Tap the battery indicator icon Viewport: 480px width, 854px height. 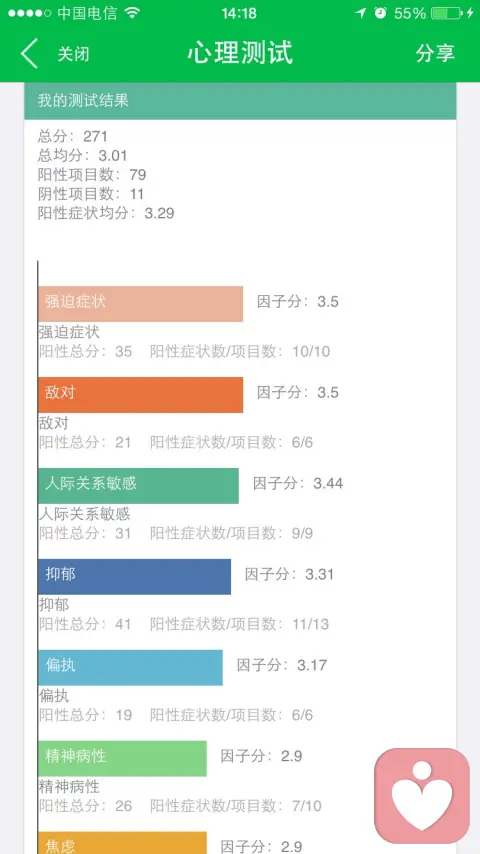point(447,13)
